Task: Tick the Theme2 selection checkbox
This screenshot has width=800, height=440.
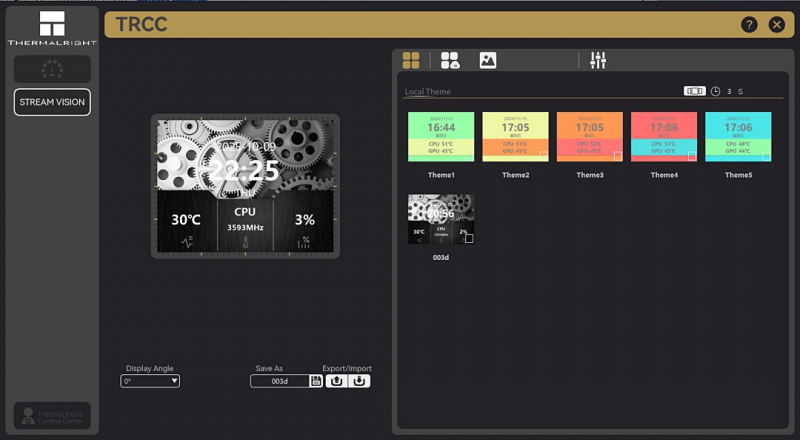Action: (543, 156)
